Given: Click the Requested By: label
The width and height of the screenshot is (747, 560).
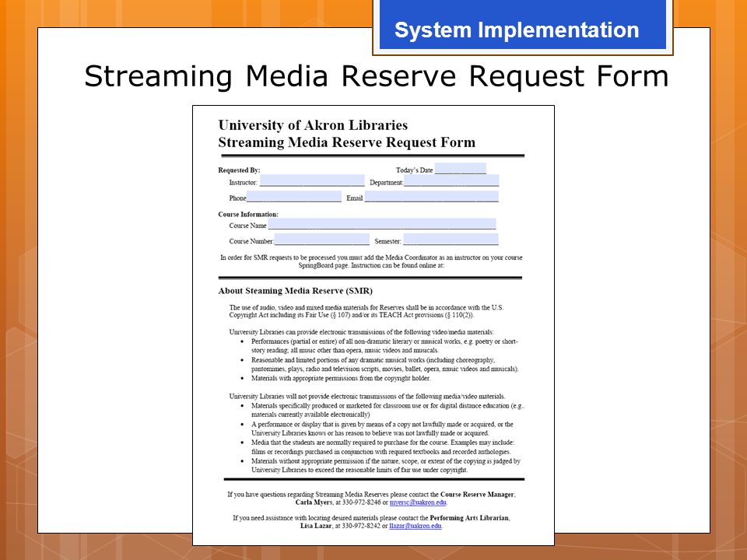Looking at the screenshot, I should pos(239,170).
